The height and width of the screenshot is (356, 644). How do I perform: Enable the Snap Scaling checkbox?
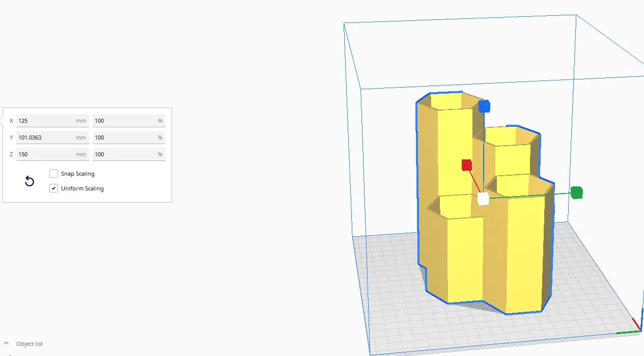click(53, 174)
